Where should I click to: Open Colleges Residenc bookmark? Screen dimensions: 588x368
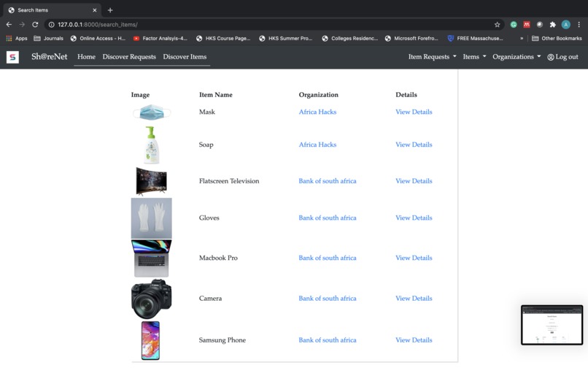pos(350,38)
